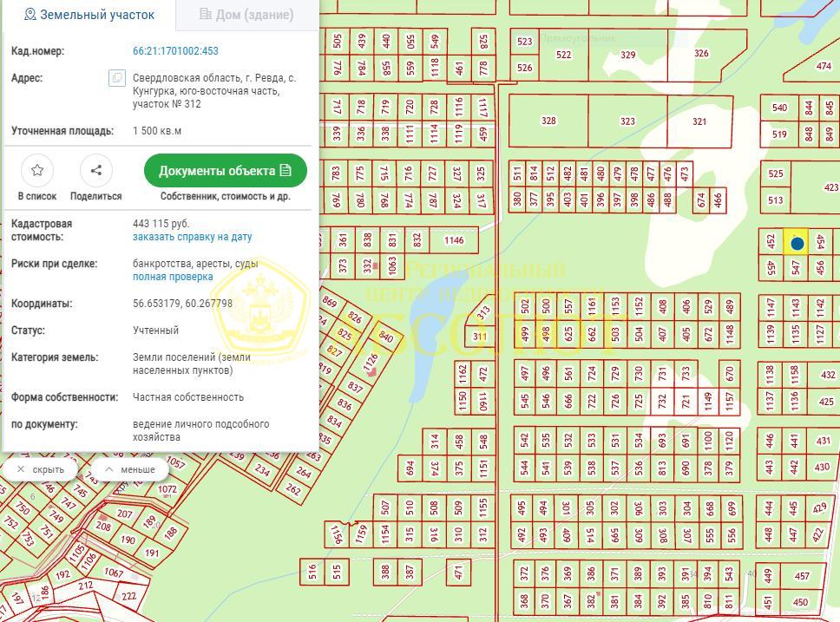Open cadastral number 66:21:1701002:453 link
This screenshot has width=840, height=622.
pos(175,51)
